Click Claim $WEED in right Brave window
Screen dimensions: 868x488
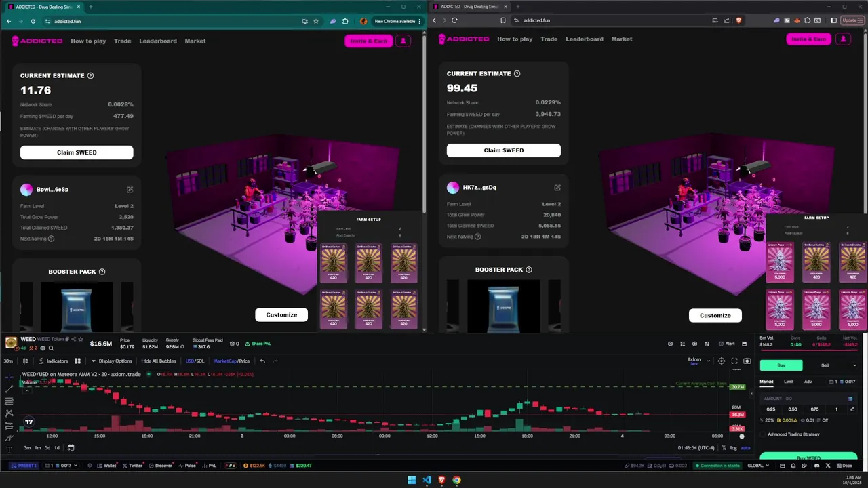pyautogui.click(x=503, y=150)
